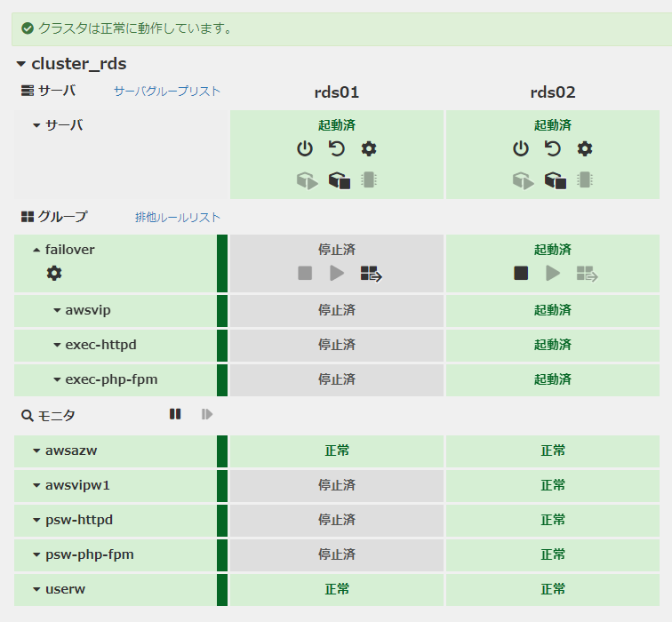
Task: Open the gear settings icon for rds01
Action: 369,149
